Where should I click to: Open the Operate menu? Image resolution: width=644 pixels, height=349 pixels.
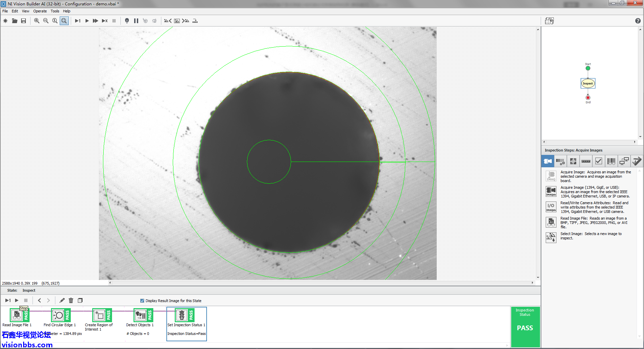(40, 11)
